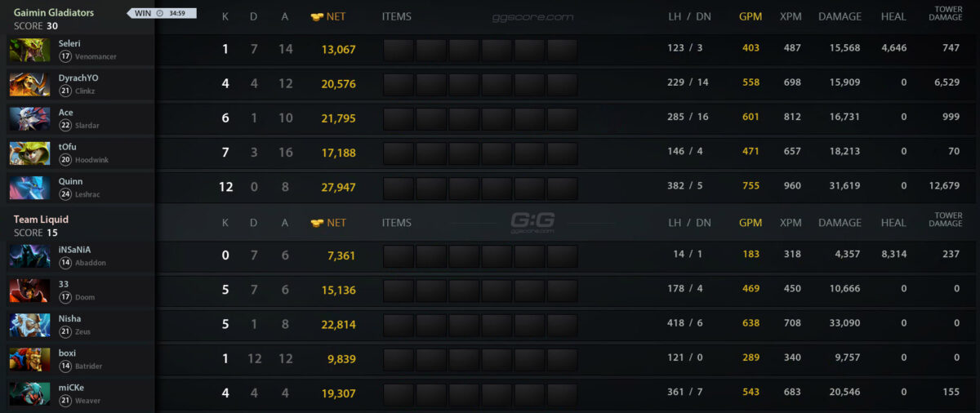Viewport: 980px width, 413px height.
Task: Select DyrachYO's Clinkz hero portrait
Action: coord(29,84)
